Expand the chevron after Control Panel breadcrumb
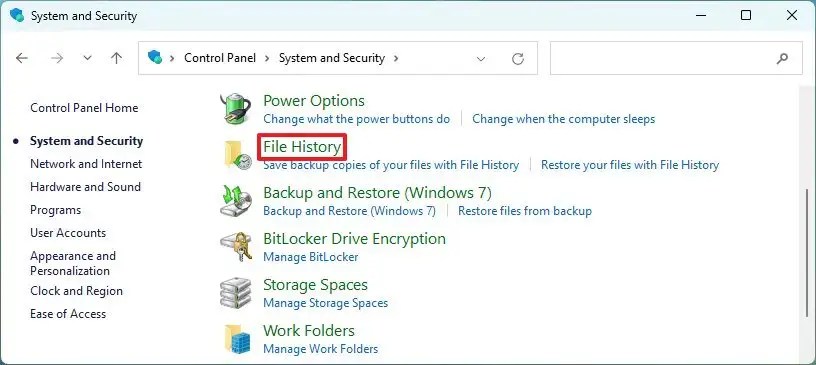The width and height of the screenshot is (816, 365). tap(267, 58)
